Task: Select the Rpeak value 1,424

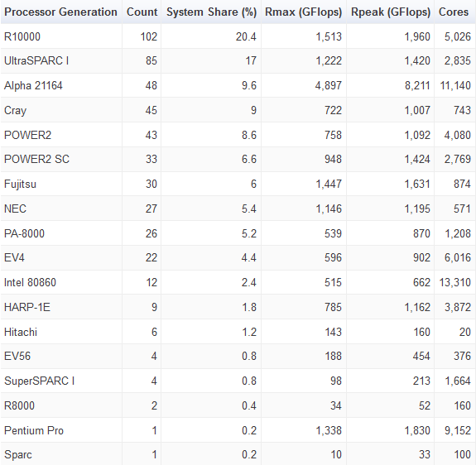Action: tap(417, 159)
